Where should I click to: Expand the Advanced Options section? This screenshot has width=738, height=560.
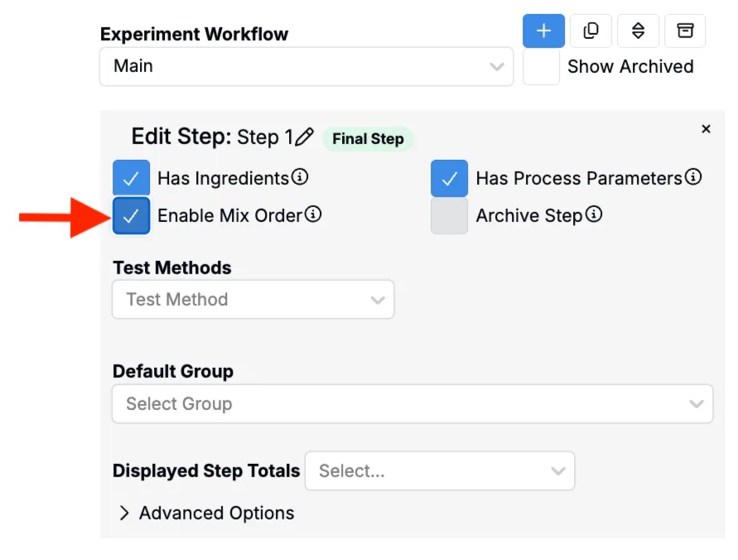click(x=207, y=513)
